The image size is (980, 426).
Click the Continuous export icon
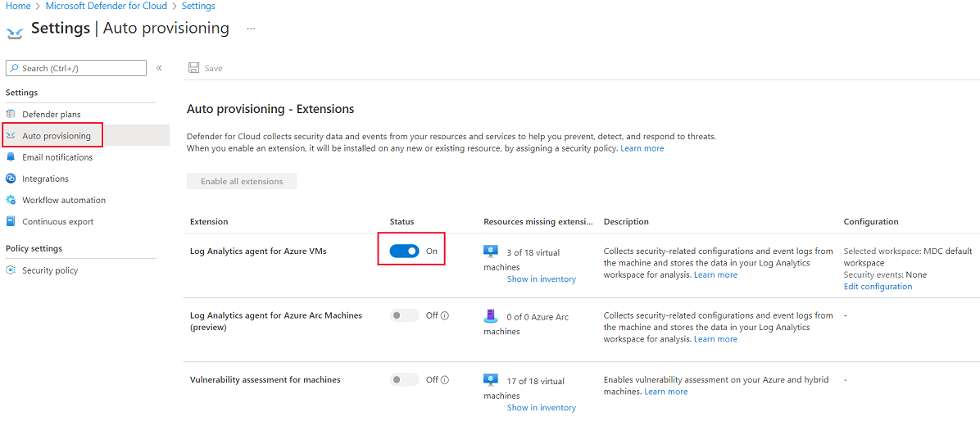[10, 221]
